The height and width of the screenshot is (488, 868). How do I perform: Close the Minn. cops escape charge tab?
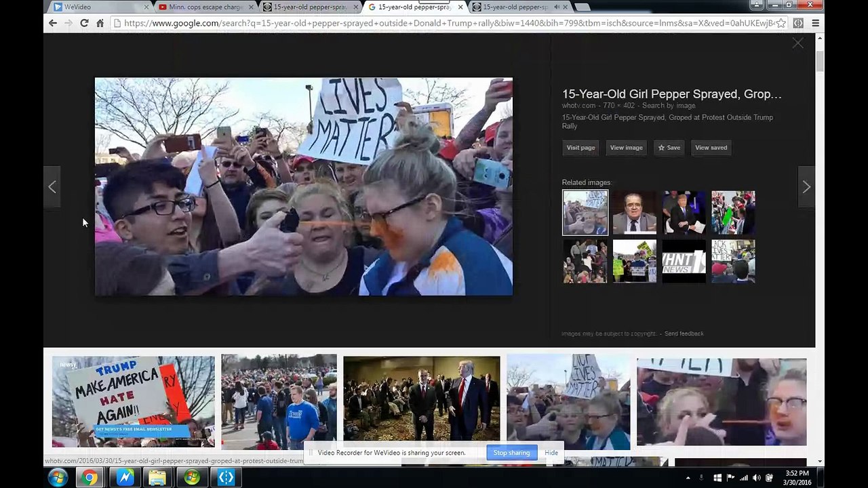(251, 7)
